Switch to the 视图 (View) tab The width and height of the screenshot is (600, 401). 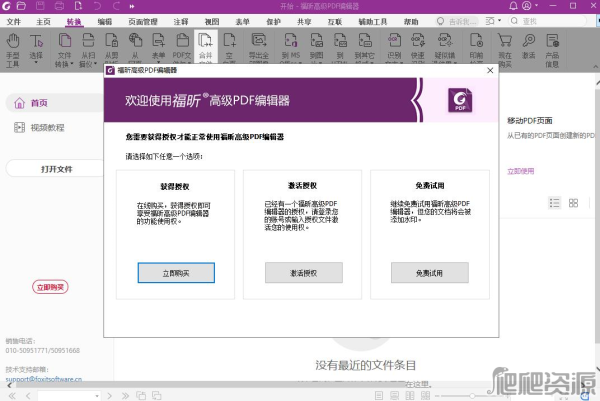click(212, 22)
